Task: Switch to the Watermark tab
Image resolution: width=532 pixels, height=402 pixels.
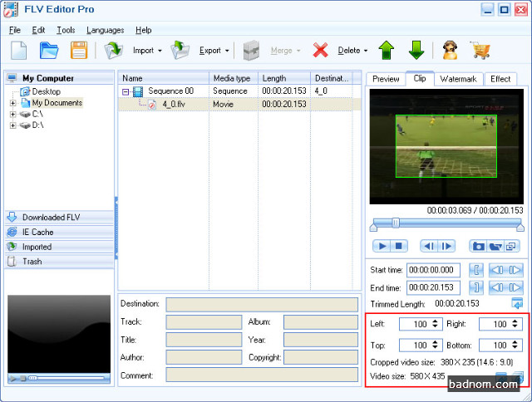Action: (458, 79)
